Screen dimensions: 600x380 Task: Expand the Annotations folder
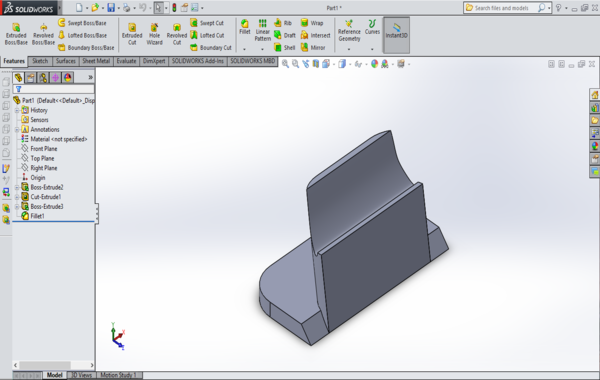(x=17, y=129)
